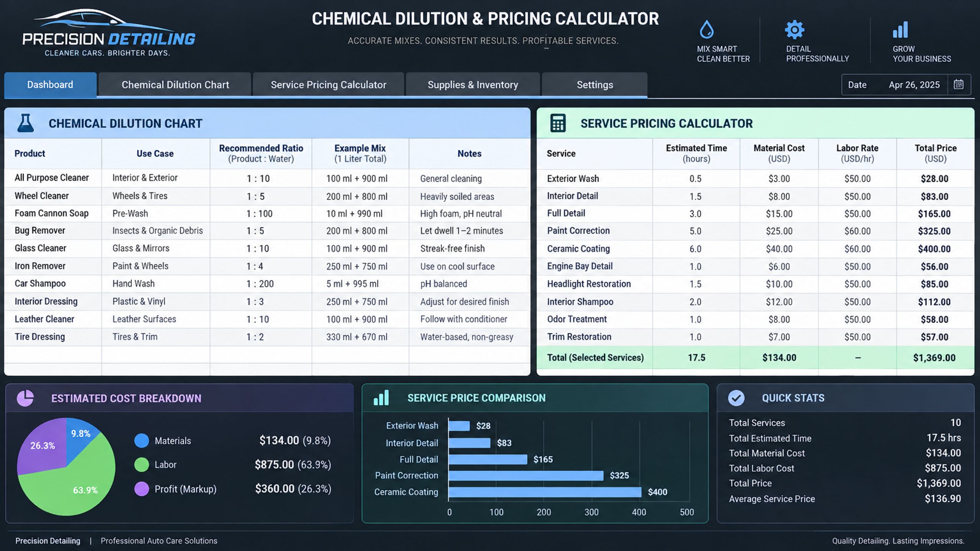Select the purple Profit (Markup) legend swatch
The width and height of the screenshot is (980, 551).
(x=142, y=489)
